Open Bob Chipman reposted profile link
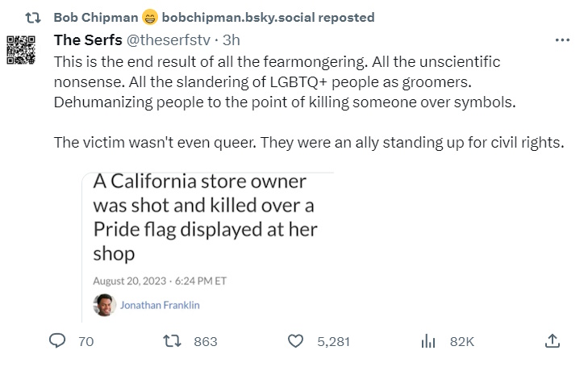The image size is (588, 367). tap(214, 17)
